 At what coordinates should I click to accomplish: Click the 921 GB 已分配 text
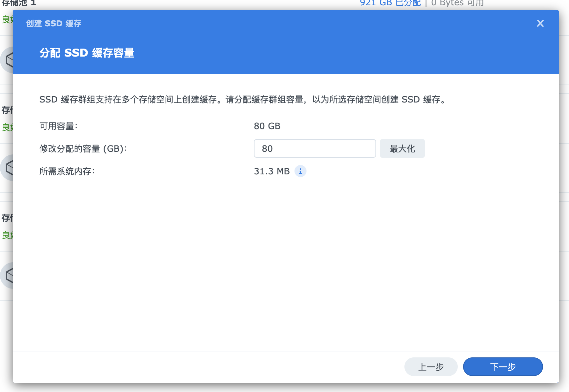click(x=390, y=3)
